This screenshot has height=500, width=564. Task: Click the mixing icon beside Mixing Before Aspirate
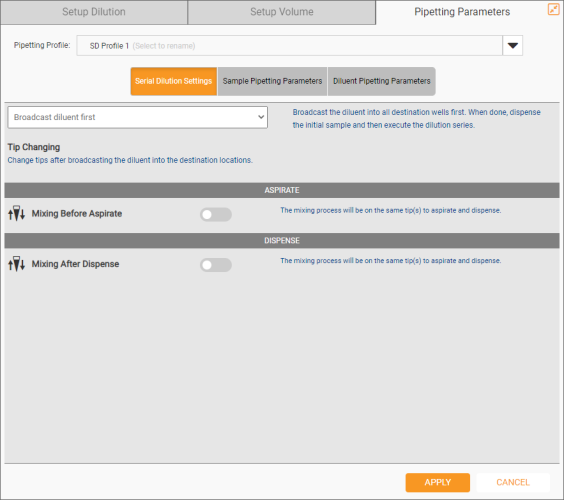point(17,213)
